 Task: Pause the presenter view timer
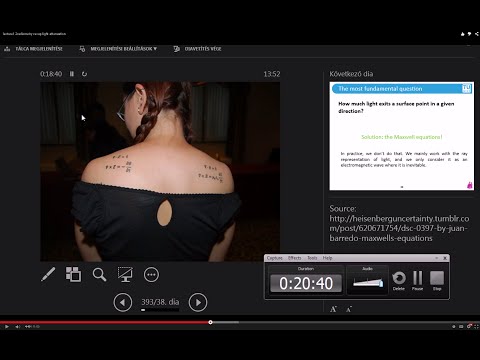[72, 74]
